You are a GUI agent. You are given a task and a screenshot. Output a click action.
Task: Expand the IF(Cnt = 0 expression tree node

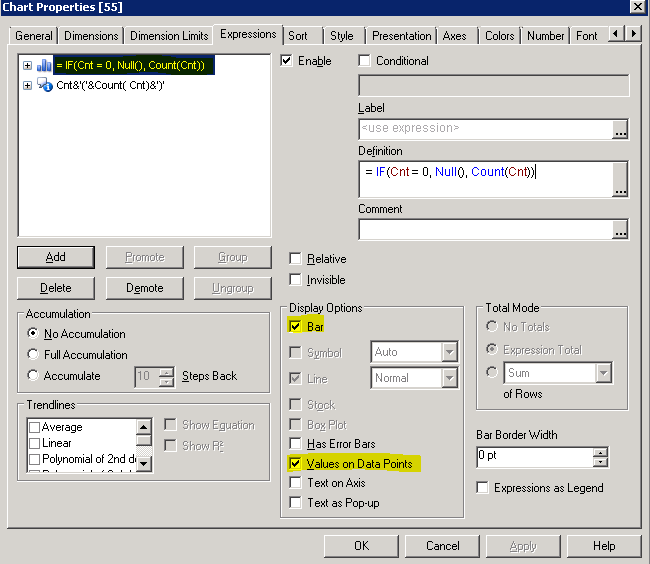(x=27, y=66)
